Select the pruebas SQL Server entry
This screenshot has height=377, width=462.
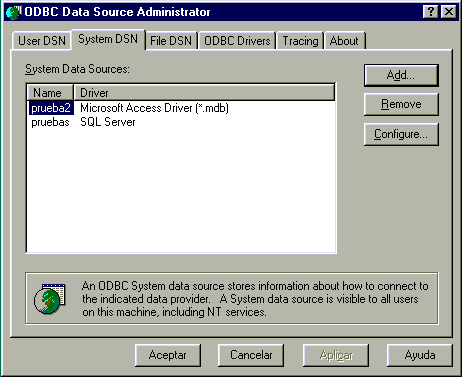coord(181,122)
